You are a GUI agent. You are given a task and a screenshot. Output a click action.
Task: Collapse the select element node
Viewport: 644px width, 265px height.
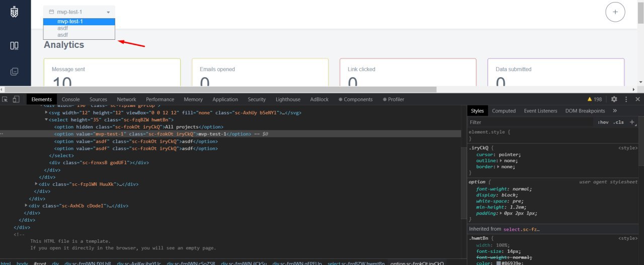[x=46, y=120]
